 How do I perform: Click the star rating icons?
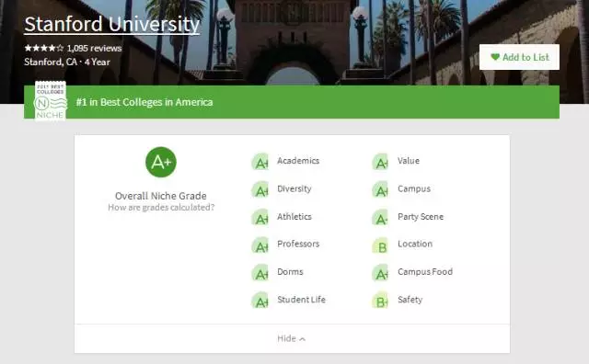coord(44,48)
